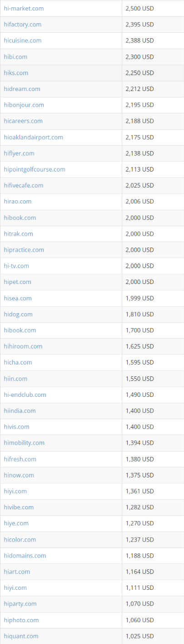Click the 2,500 USD price cell
This screenshot has width=184, height=644.
tap(153, 8)
